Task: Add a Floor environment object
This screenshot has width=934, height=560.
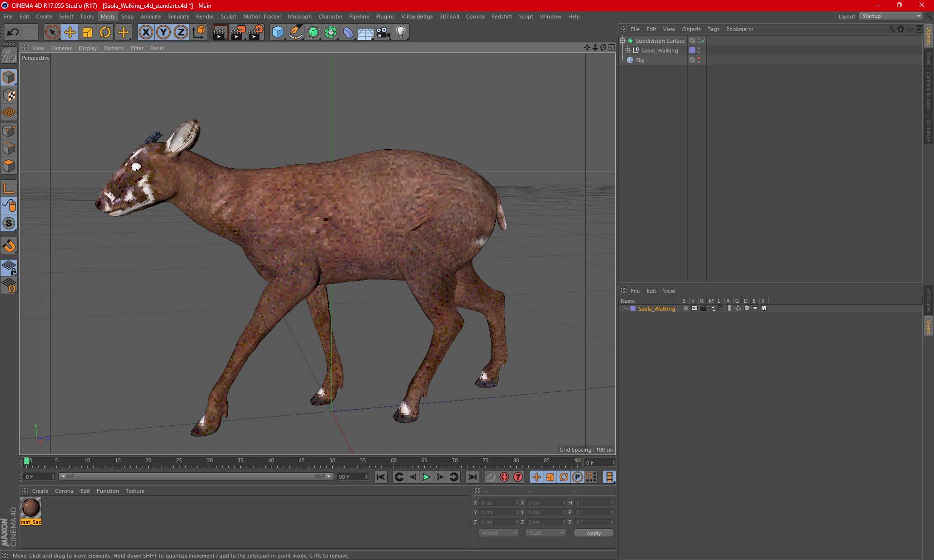Action: [x=366, y=33]
